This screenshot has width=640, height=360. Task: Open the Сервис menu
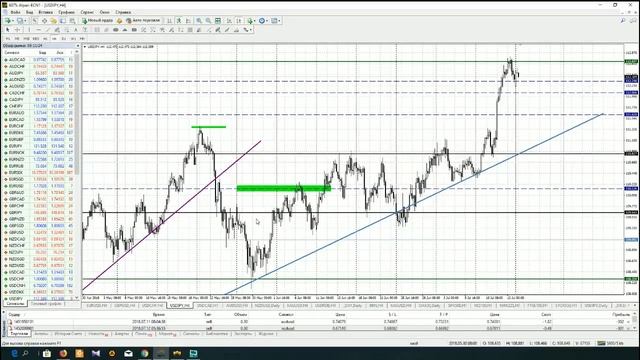point(87,12)
